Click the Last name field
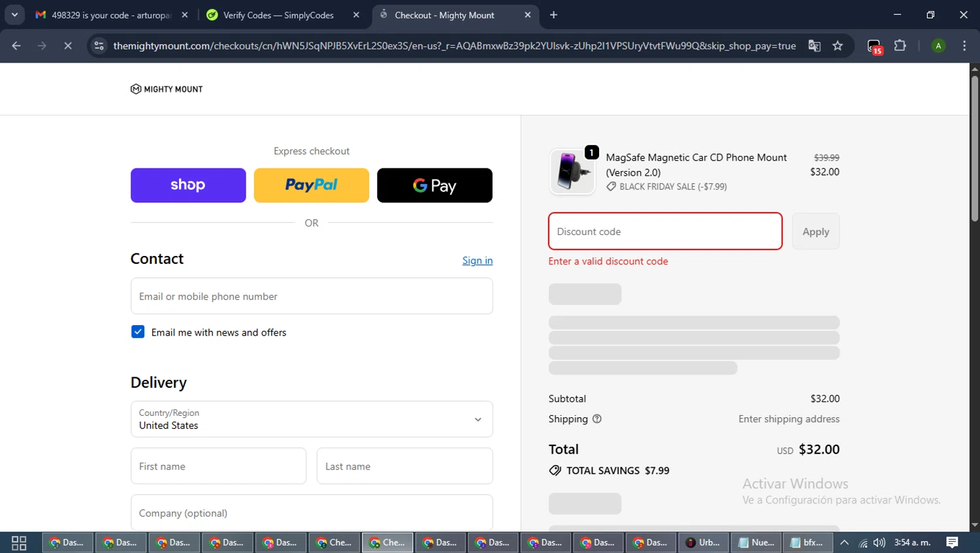This screenshot has height=553, width=980. click(x=405, y=466)
